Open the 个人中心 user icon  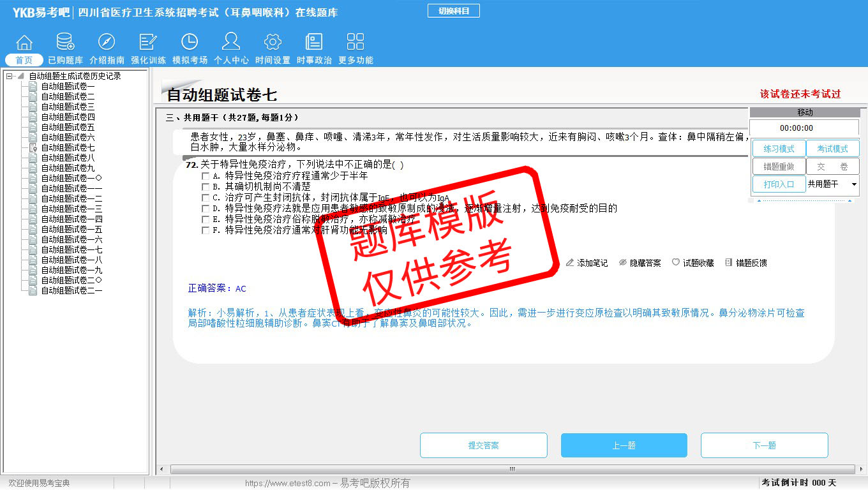(231, 42)
